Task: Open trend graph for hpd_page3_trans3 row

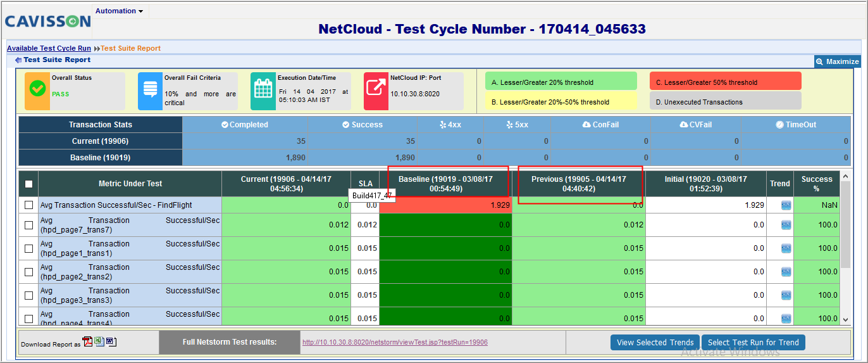Action: [x=786, y=295]
